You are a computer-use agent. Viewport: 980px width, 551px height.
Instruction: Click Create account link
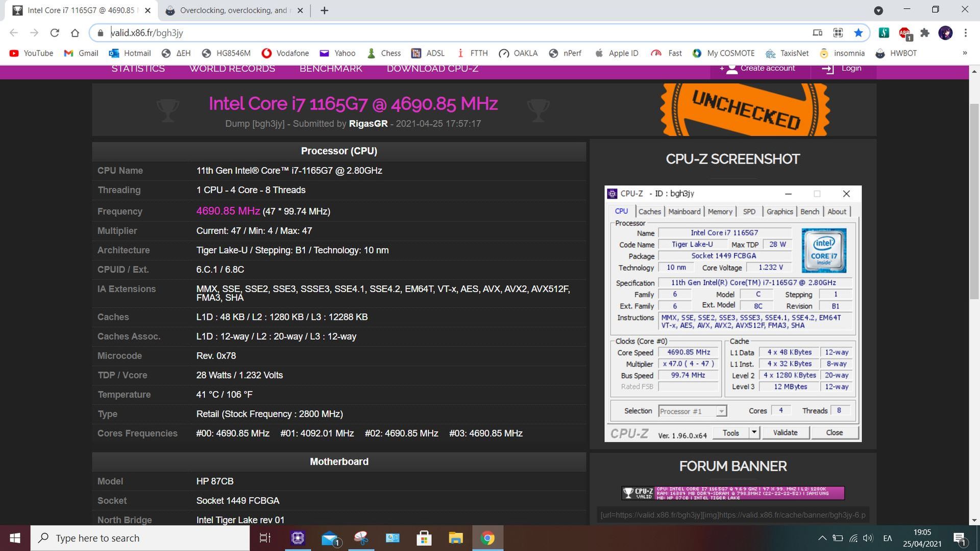(757, 68)
